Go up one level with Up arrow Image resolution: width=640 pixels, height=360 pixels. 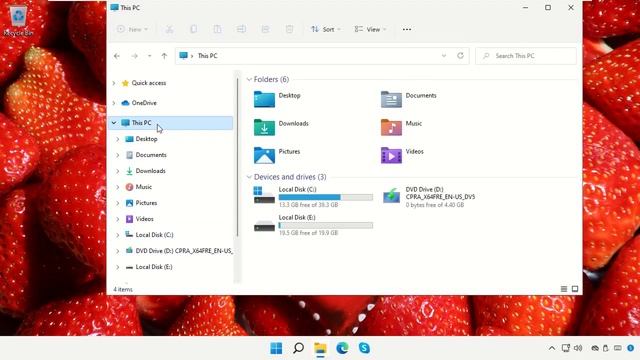[164, 56]
